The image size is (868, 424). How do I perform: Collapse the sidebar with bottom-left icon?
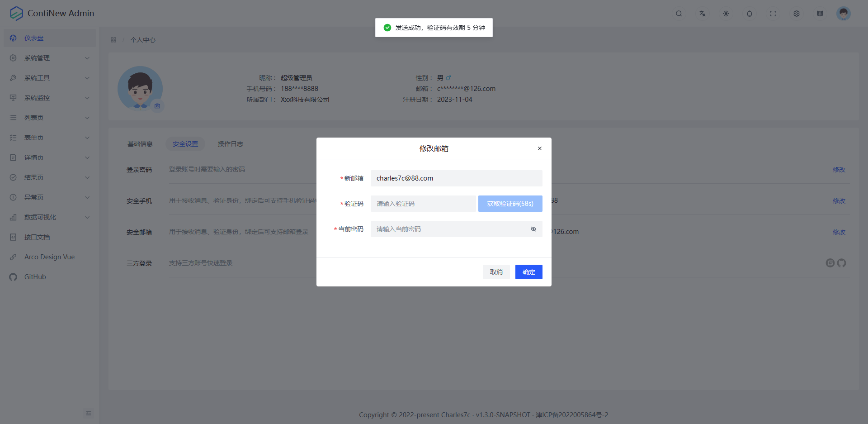pos(89,413)
